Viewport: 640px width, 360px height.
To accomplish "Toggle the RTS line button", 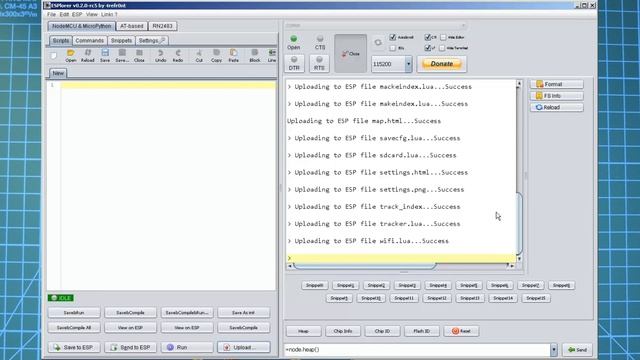I will pyautogui.click(x=319, y=63).
